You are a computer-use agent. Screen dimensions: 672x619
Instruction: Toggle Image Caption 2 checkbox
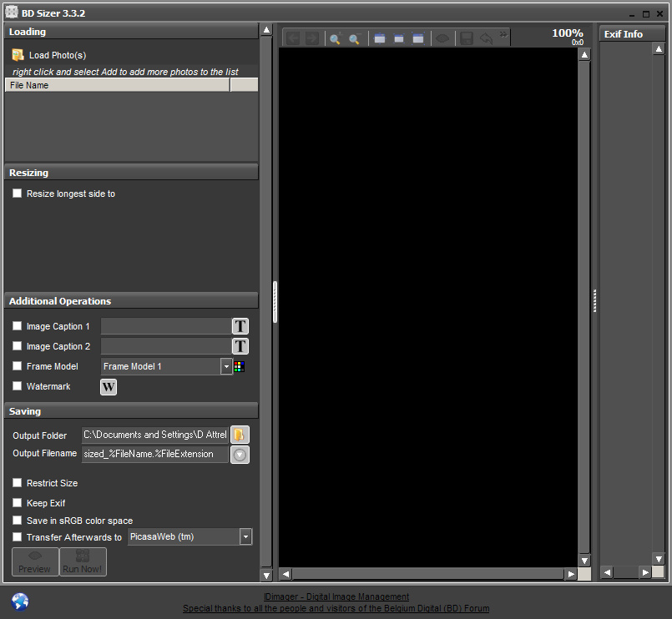[x=18, y=345]
